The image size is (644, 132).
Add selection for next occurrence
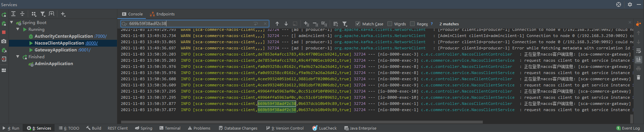pos(306,24)
